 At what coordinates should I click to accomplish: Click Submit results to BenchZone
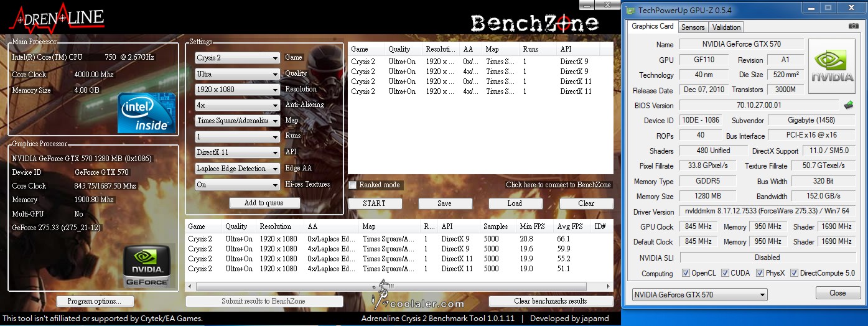point(264,301)
